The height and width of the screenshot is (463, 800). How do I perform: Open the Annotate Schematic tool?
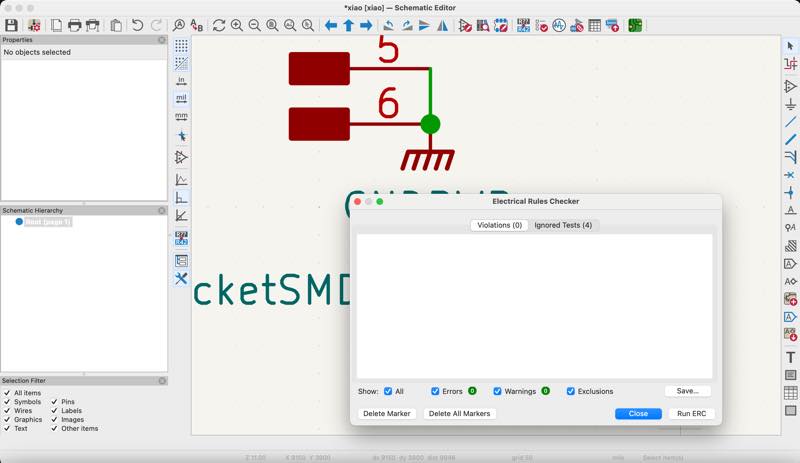[x=523, y=25]
